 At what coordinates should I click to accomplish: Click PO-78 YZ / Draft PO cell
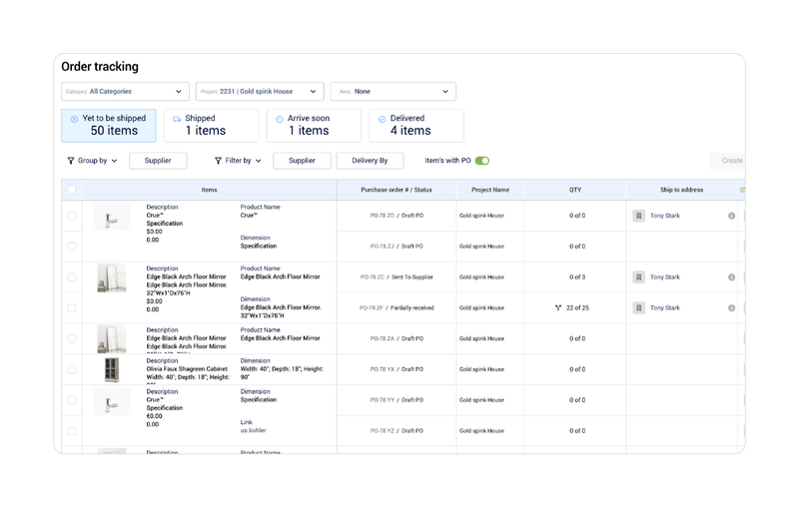[397, 431]
